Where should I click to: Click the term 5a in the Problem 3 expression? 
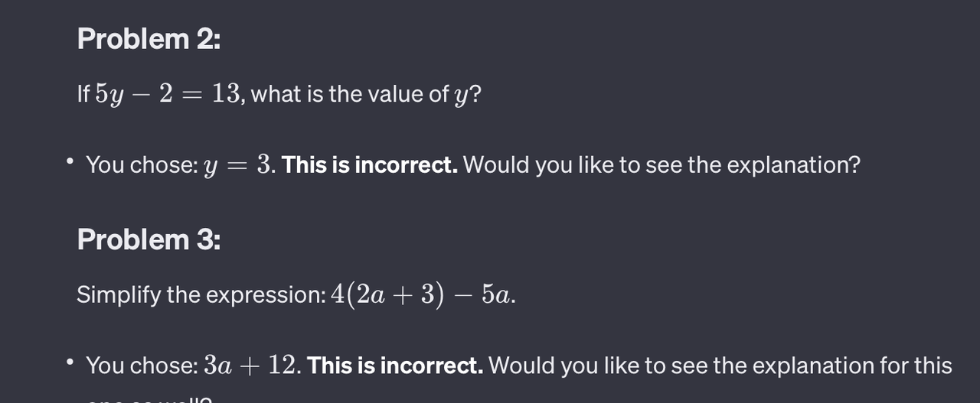pos(496,295)
